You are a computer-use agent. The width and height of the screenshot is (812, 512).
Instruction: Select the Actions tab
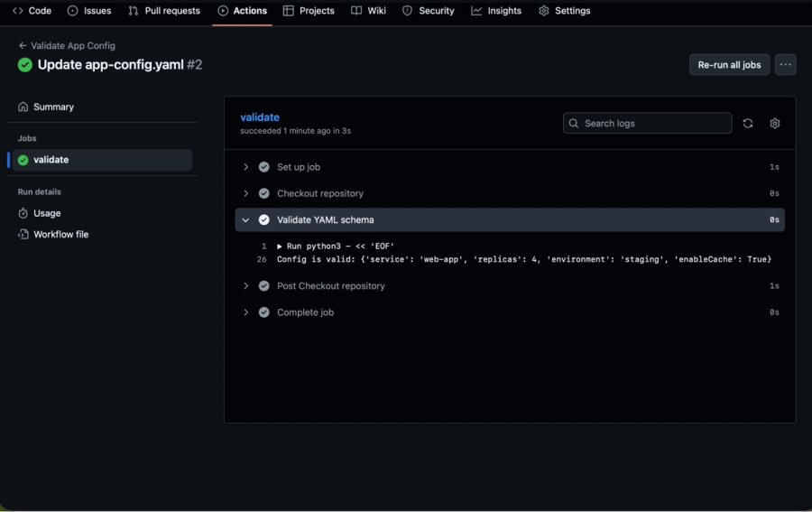pyautogui.click(x=243, y=10)
